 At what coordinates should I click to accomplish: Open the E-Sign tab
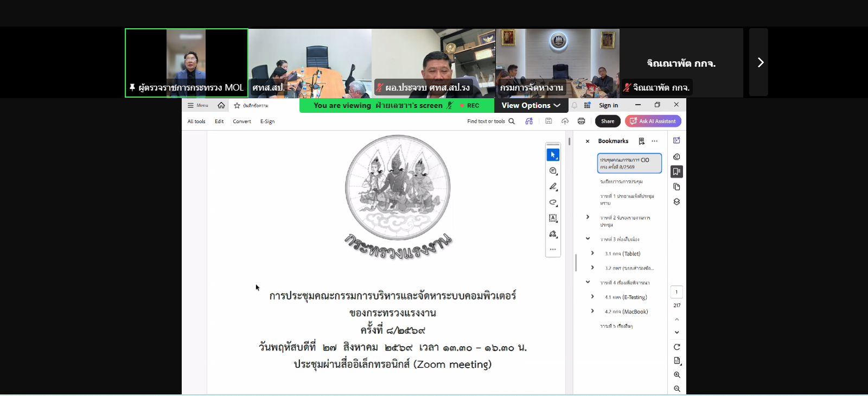(267, 122)
